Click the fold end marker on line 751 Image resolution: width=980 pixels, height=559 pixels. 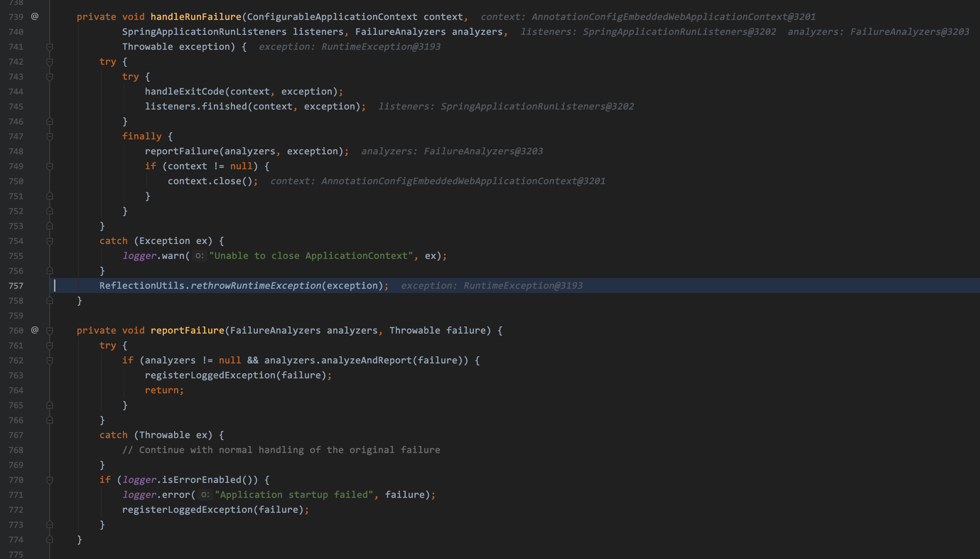[x=49, y=196]
